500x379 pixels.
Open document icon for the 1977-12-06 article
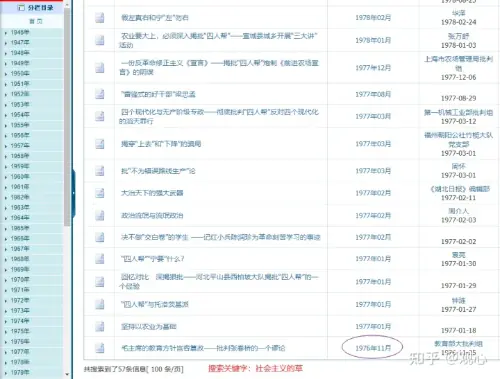(x=100, y=68)
